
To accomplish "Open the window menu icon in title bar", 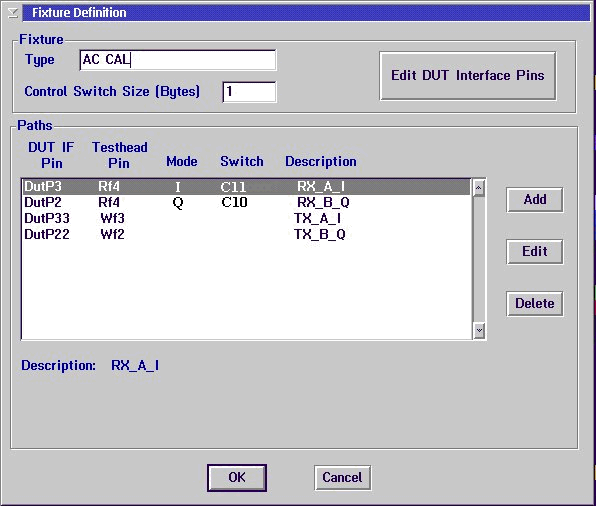I will pos(13,13).
